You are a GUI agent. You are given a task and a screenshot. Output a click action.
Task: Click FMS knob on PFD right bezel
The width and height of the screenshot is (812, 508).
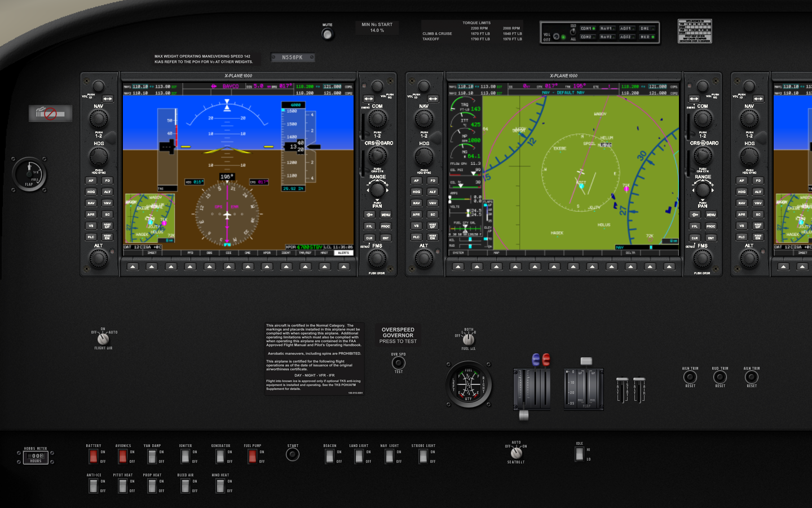pos(377,259)
